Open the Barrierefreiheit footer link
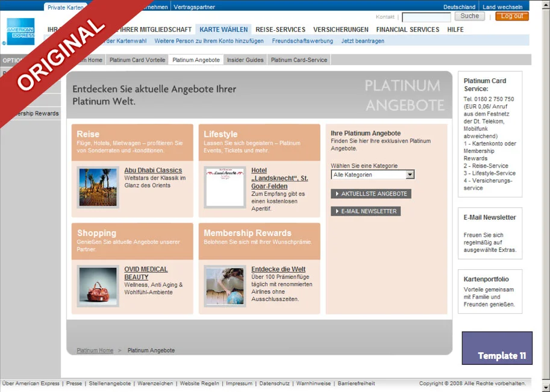550x392 pixels. [356, 384]
